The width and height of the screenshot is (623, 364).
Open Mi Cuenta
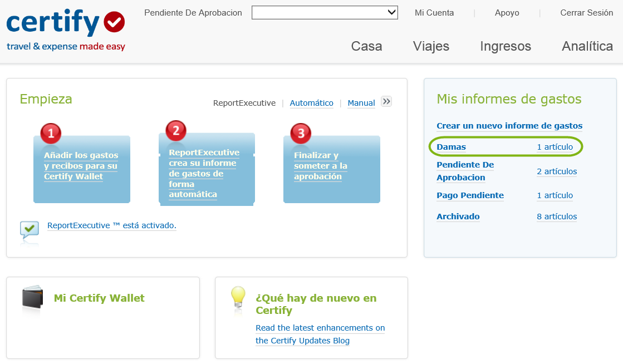click(434, 13)
